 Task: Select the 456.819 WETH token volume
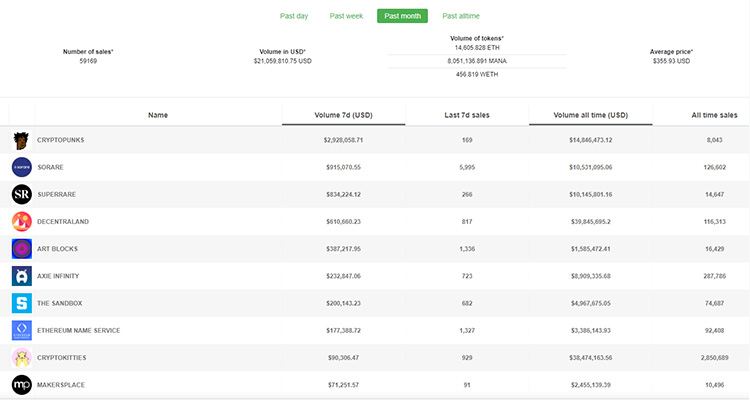[x=477, y=75]
